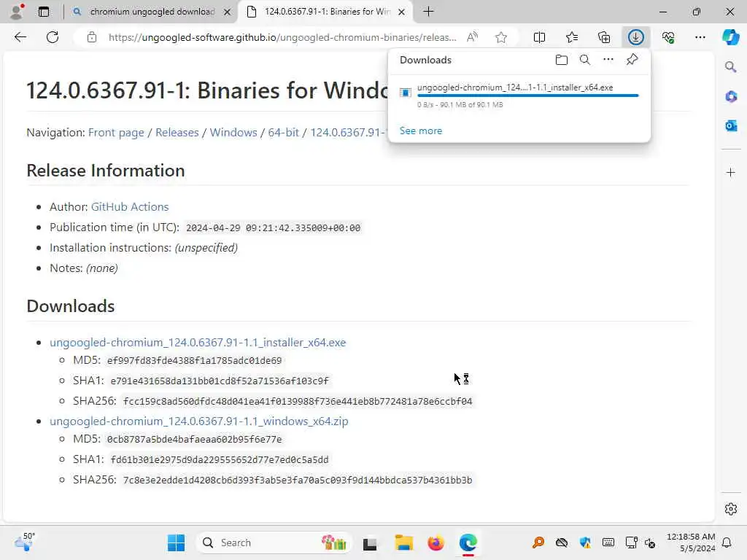Select the 124.0.6367.91-1 Binaries tab

tap(326, 12)
